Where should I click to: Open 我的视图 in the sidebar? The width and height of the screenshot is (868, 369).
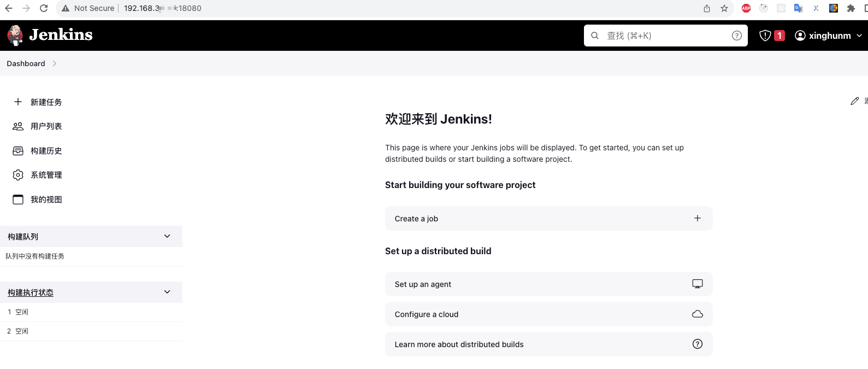46,200
